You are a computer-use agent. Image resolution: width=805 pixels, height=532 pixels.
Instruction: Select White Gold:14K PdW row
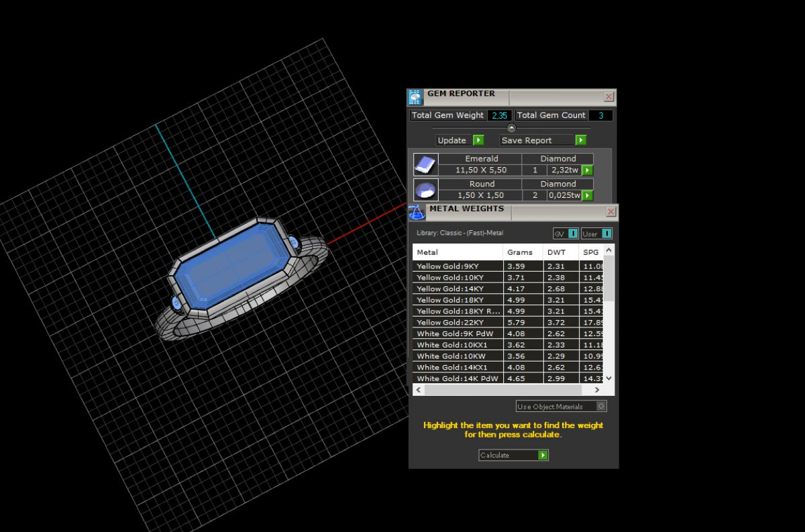[x=457, y=379]
